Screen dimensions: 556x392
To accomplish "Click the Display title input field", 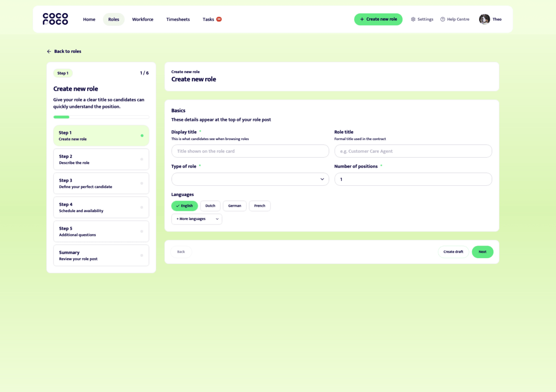I will pos(250,151).
